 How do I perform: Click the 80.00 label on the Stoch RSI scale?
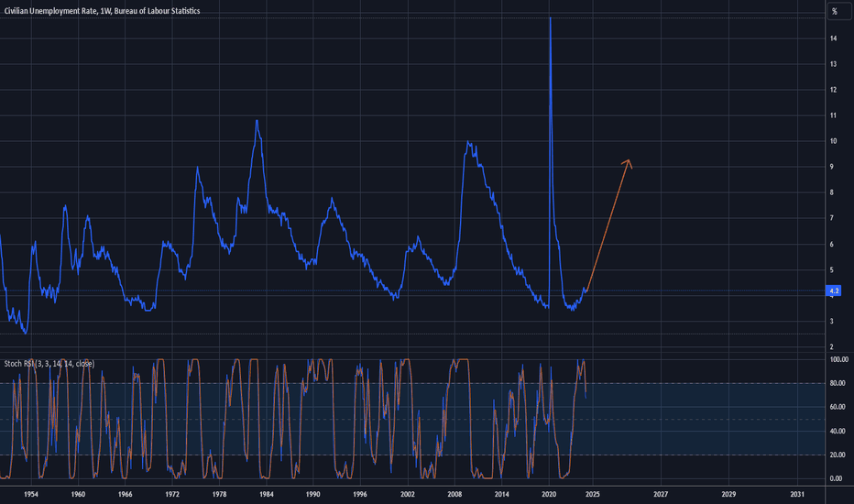[838, 383]
